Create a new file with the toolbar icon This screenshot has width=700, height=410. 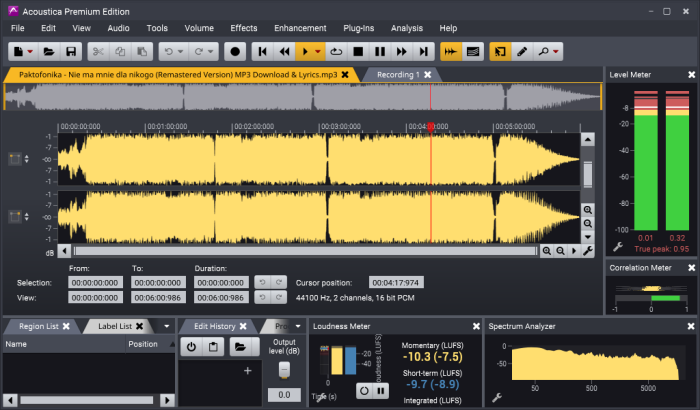click(18, 52)
